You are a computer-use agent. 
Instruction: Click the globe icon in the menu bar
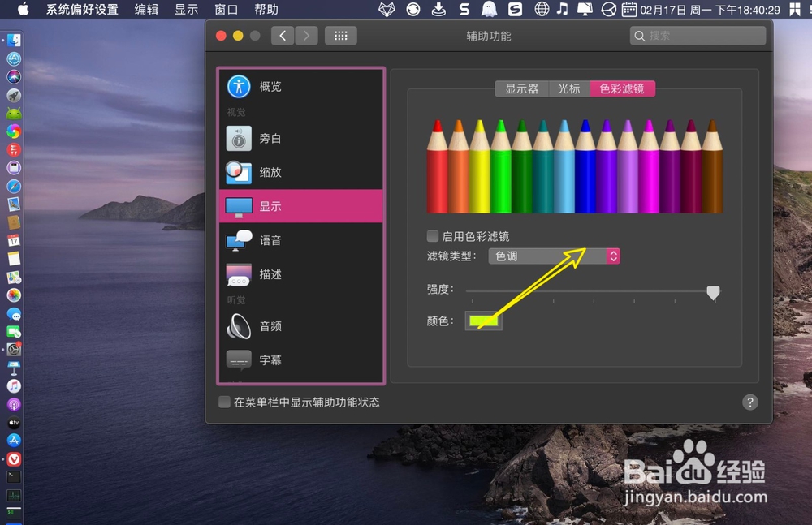(x=541, y=9)
